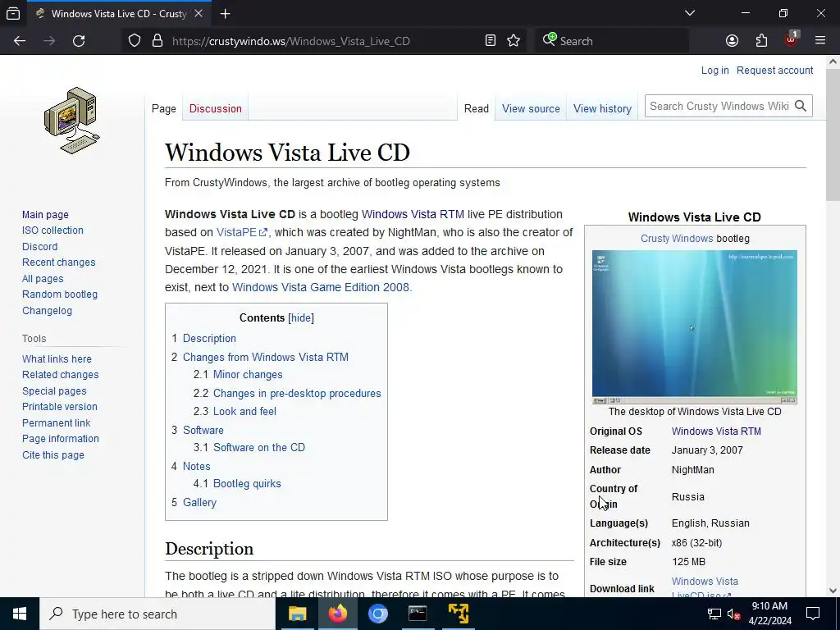
Task: Follow the VistaPE external link
Action: click(242, 232)
